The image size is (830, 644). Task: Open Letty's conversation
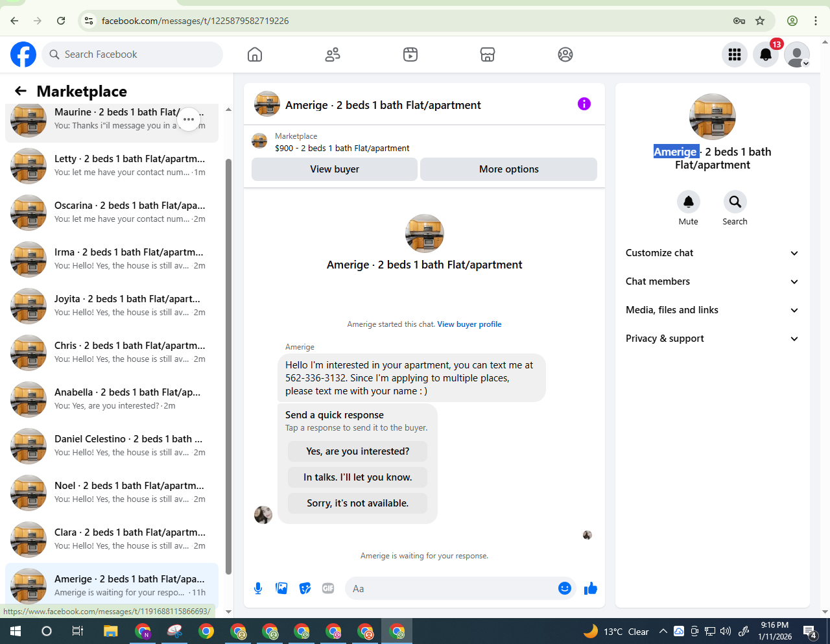coord(112,166)
